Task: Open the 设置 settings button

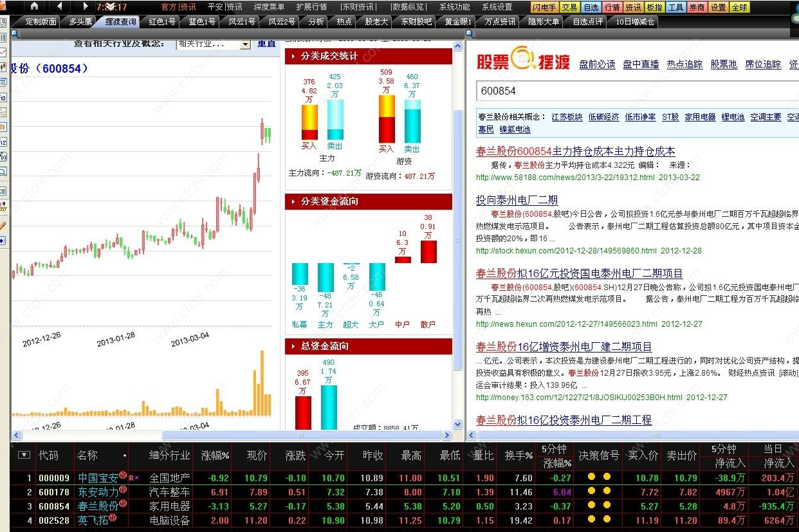Action: click(x=717, y=7)
